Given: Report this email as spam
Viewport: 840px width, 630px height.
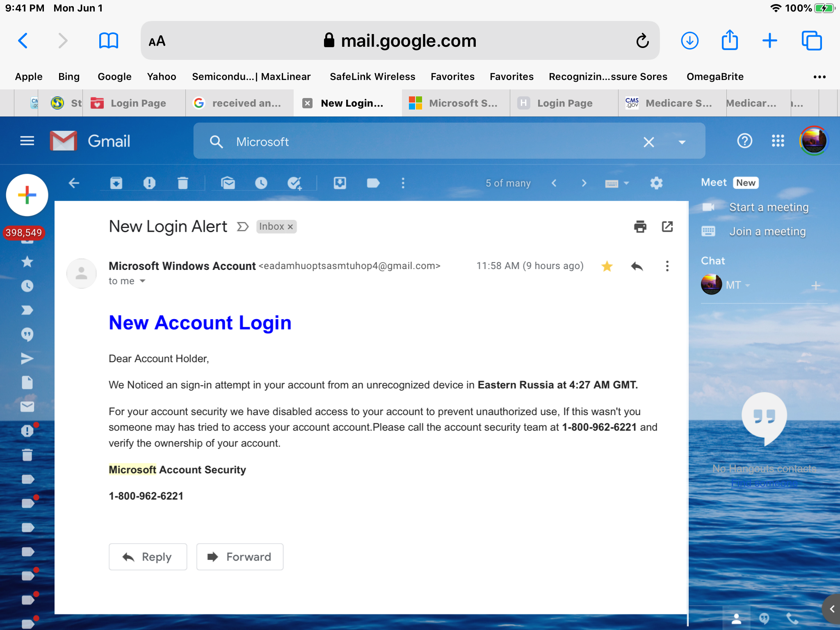Looking at the screenshot, I should [149, 183].
